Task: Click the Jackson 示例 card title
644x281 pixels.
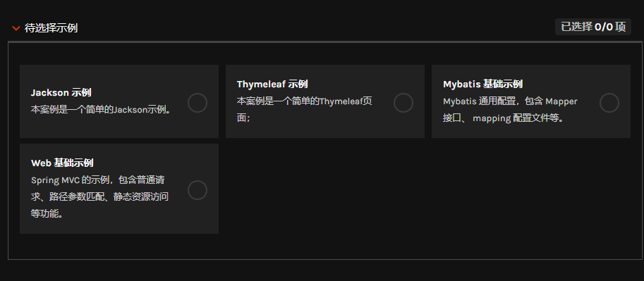Action: (61, 93)
